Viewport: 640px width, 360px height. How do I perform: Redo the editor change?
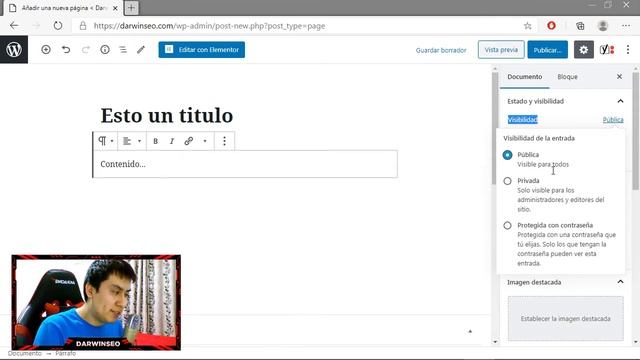coord(85,49)
